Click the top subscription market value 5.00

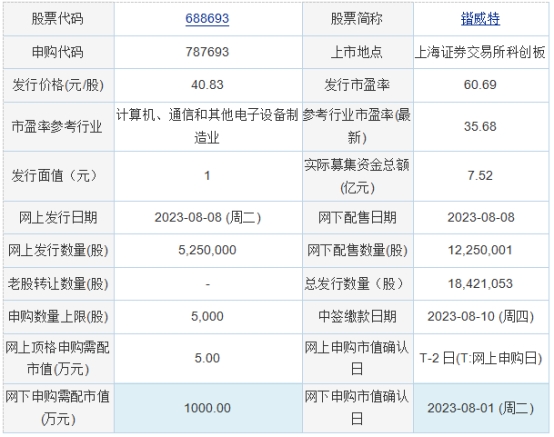coord(207,358)
